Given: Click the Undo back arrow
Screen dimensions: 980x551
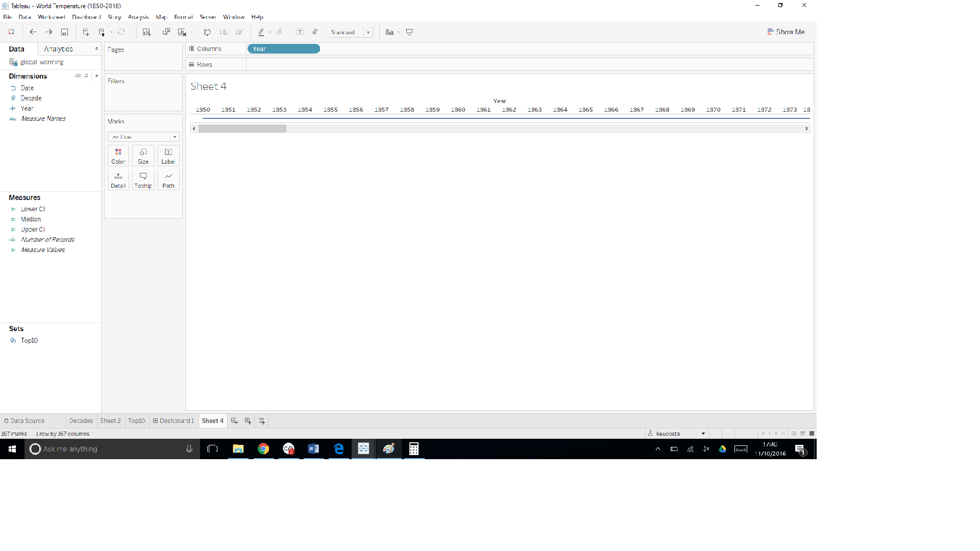Looking at the screenshot, I should click(x=33, y=32).
